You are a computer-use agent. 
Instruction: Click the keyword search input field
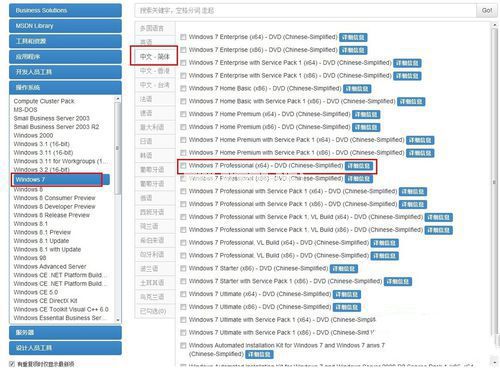306,10
